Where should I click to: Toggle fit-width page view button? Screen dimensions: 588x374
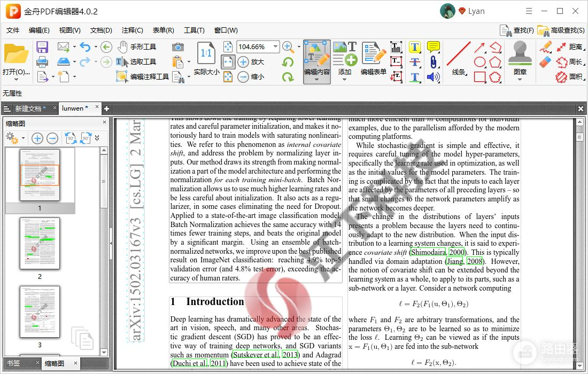(x=228, y=62)
